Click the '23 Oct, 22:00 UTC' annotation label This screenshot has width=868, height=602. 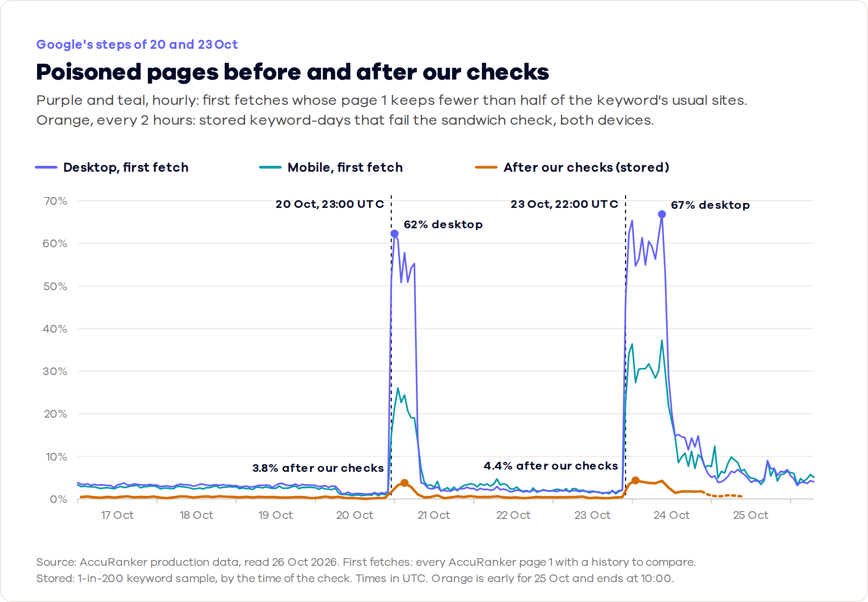[564, 204]
